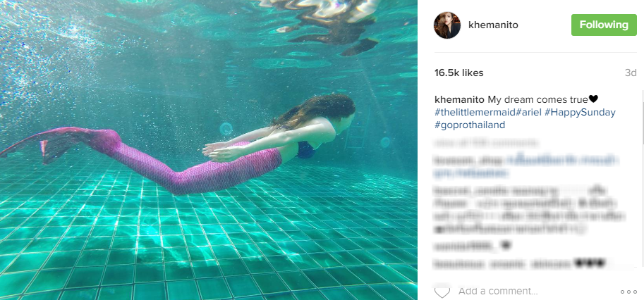The height and width of the screenshot is (300, 644).
Task: Click the blue blurred hashtag in first comment
Action: click(561, 159)
